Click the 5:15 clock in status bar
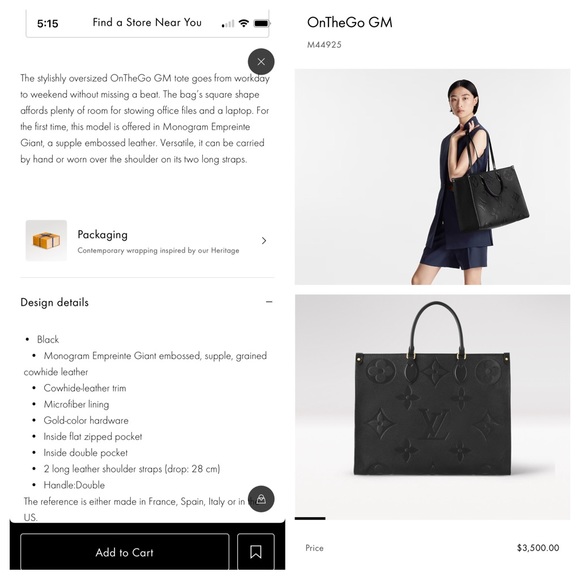Image resolution: width=580 pixels, height=580 pixels. click(48, 24)
